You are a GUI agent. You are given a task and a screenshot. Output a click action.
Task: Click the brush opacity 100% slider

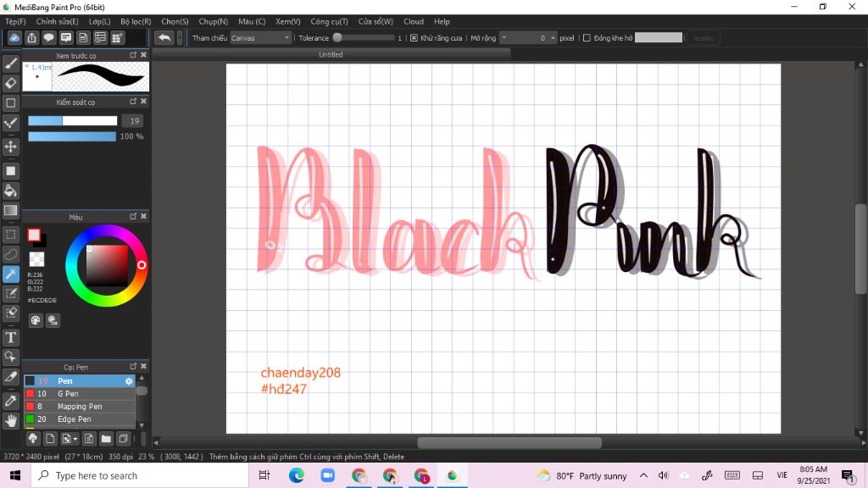point(72,136)
